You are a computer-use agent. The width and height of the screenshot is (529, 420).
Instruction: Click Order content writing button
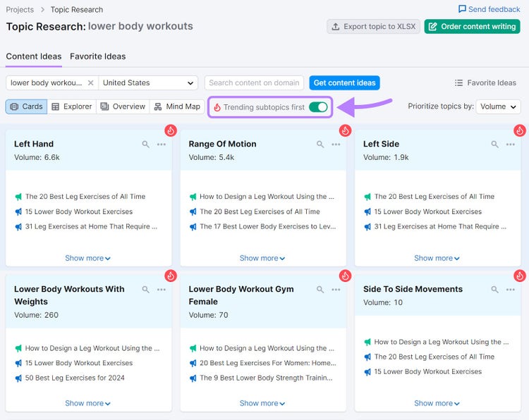tap(472, 26)
